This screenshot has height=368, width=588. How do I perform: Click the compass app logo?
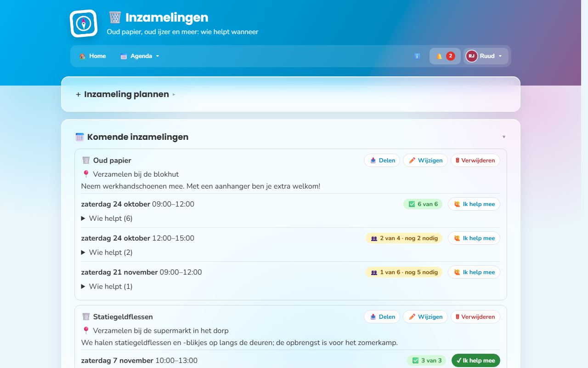pos(84,23)
